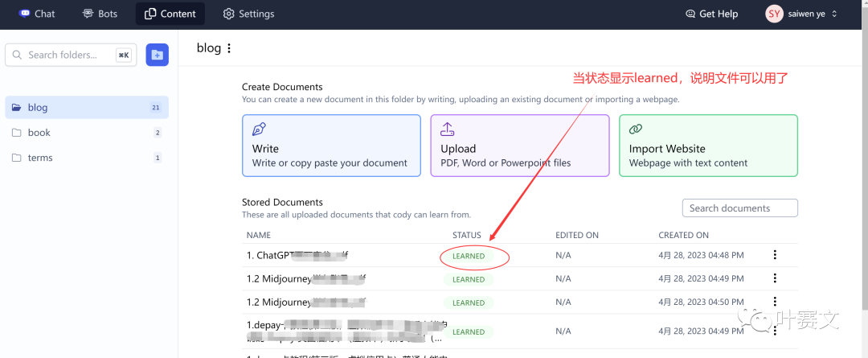This screenshot has width=868, height=358.
Task: Open three-dot menu for second Midjourney document
Action: 775,302
